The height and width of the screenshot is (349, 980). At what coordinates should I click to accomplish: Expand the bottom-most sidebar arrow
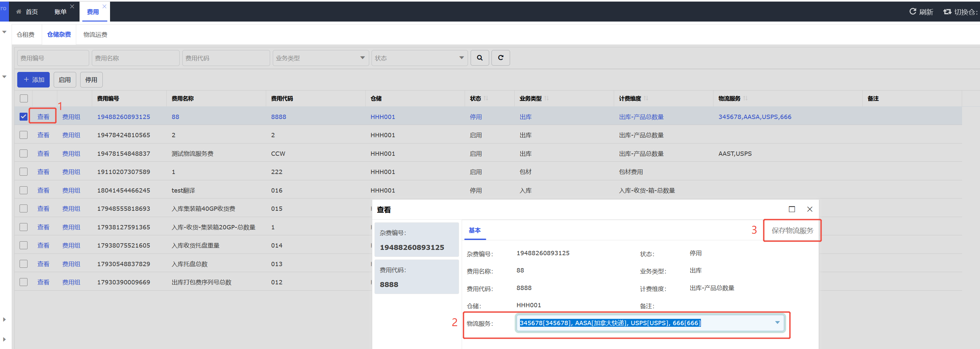[x=4, y=339]
